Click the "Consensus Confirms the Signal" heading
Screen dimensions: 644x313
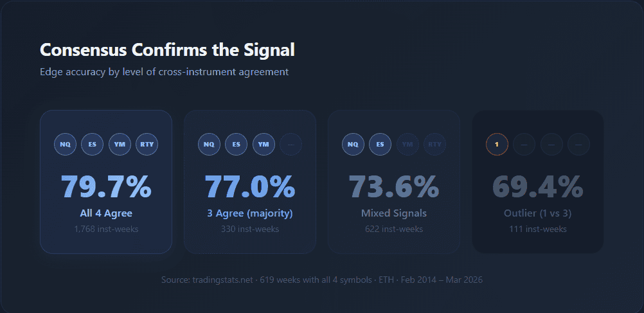167,50
